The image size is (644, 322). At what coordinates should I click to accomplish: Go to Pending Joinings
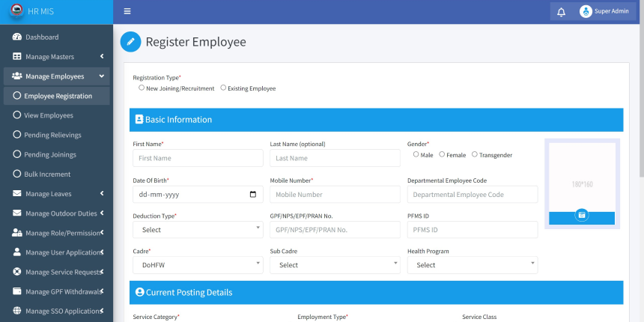pyautogui.click(x=57, y=154)
